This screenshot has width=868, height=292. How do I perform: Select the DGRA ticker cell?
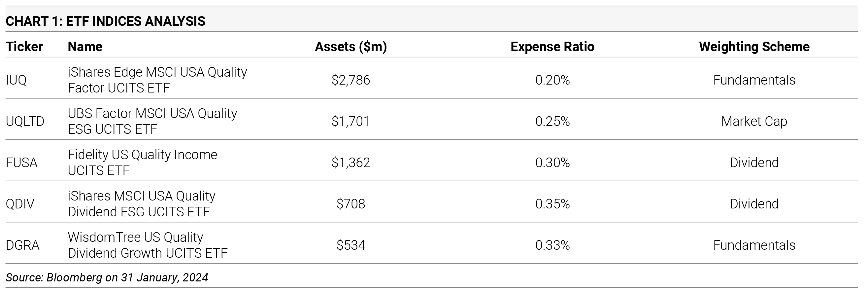[22, 245]
